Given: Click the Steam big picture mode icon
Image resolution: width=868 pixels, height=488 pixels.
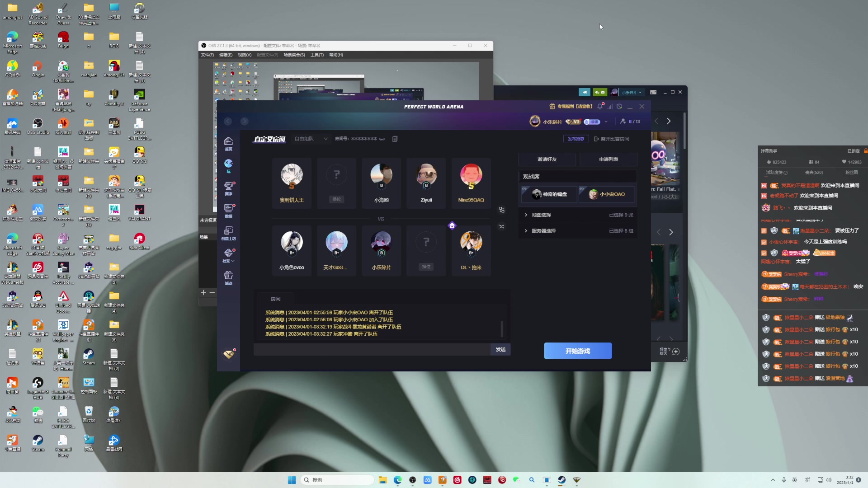Looking at the screenshot, I should [653, 92].
